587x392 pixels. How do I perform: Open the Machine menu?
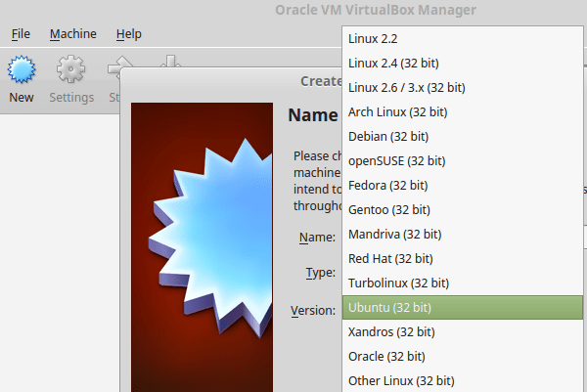click(x=73, y=34)
